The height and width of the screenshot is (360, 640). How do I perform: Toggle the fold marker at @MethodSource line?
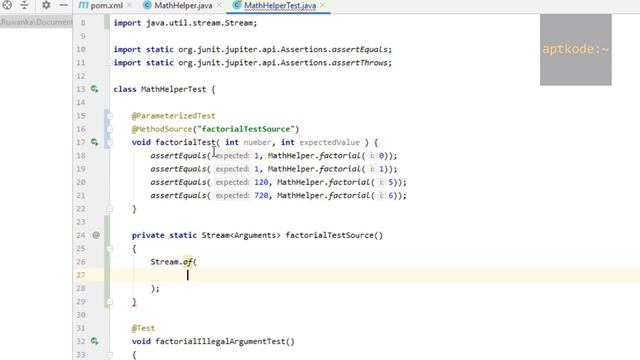[x=109, y=129]
